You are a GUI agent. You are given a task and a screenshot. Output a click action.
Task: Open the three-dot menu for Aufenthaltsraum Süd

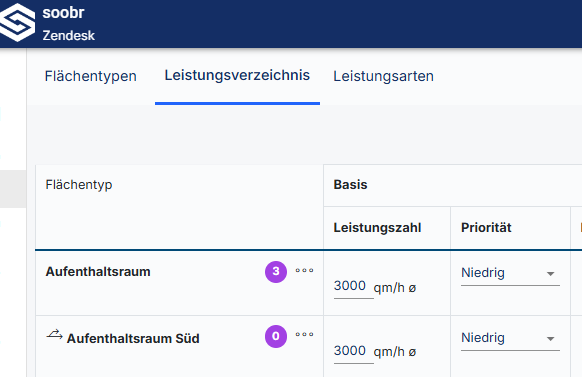[304, 335]
